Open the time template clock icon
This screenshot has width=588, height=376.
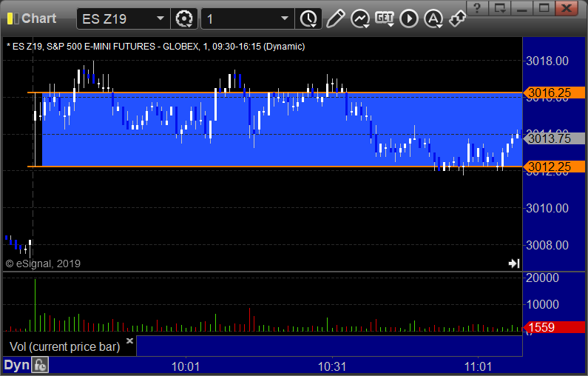(x=308, y=19)
